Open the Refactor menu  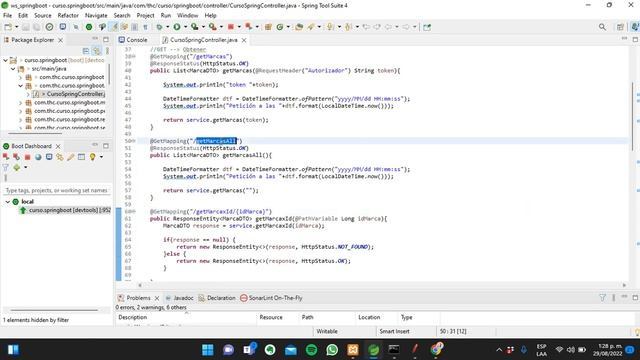click(x=68, y=16)
